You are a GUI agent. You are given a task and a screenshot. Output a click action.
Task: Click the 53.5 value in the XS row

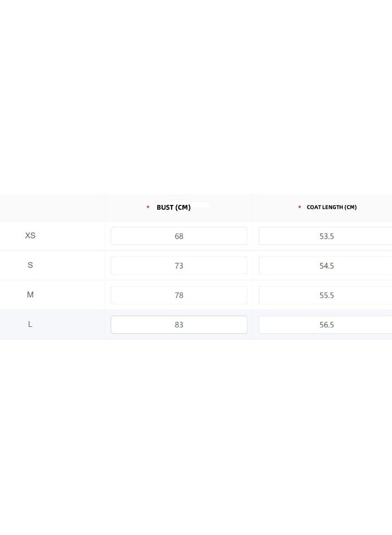click(327, 236)
